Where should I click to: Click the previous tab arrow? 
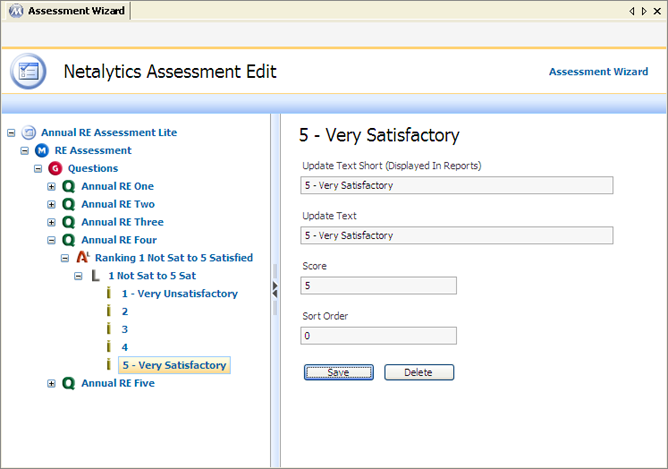tap(631, 11)
